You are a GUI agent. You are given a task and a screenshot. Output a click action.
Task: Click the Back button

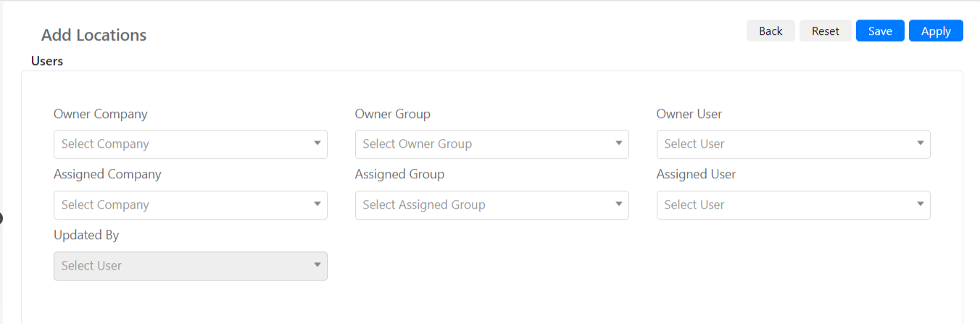[x=771, y=30]
